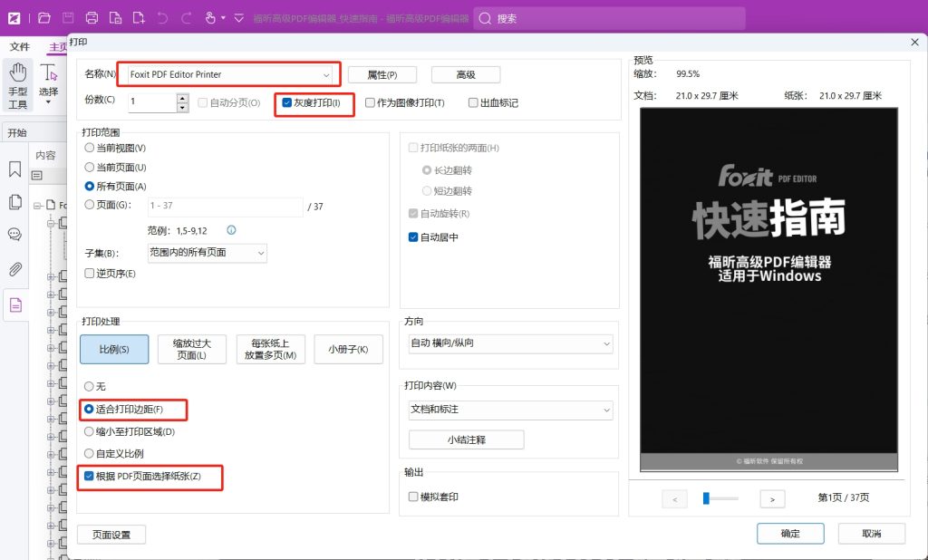Click the 份数 copies input field

[152, 102]
